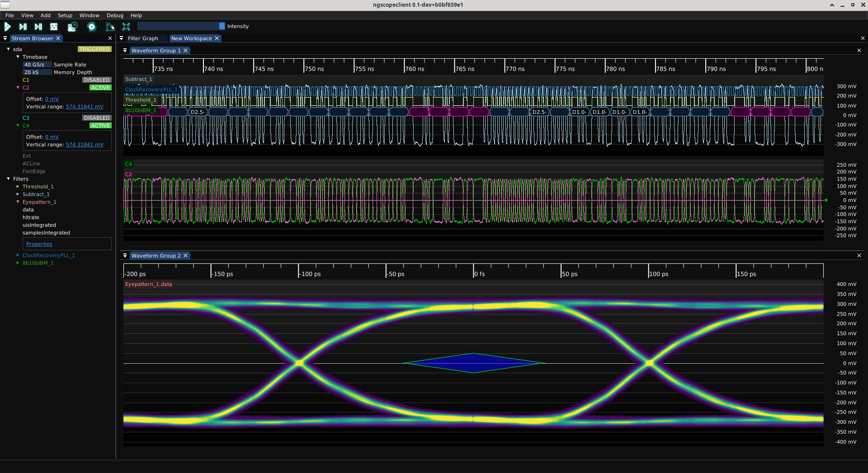Close the Waveform Group 2 dock area
The width and height of the screenshot is (868, 473).
[859, 256]
